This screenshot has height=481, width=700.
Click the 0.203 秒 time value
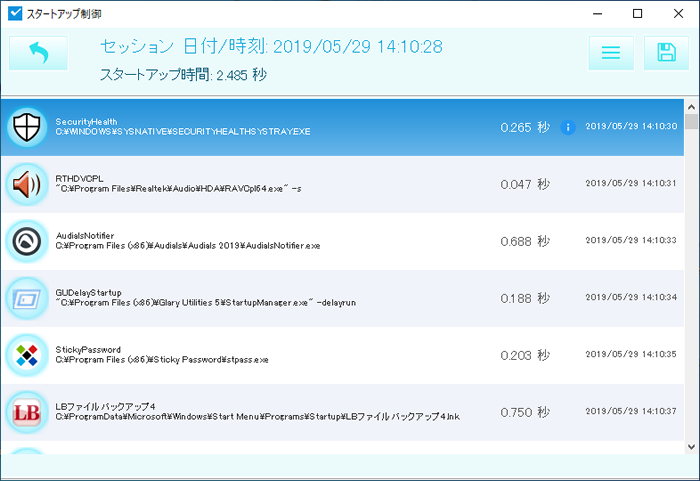pos(525,356)
